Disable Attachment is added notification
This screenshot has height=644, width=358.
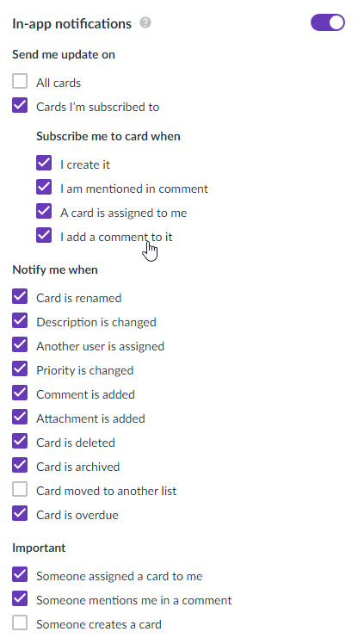[20, 418]
